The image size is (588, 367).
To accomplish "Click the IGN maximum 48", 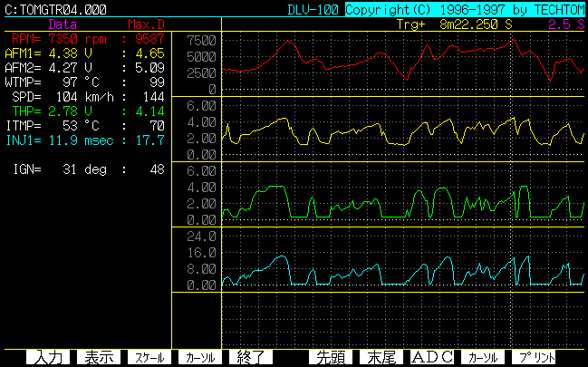I will click(x=157, y=169).
